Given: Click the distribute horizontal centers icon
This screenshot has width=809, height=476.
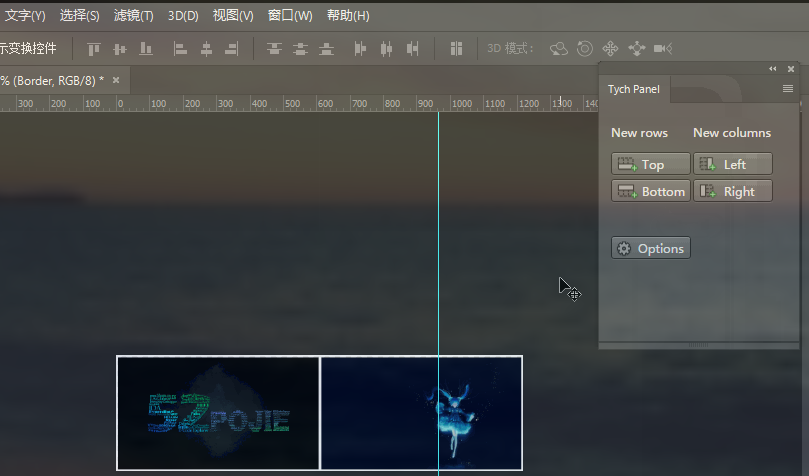Looking at the screenshot, I should click(x=386, y=48).
